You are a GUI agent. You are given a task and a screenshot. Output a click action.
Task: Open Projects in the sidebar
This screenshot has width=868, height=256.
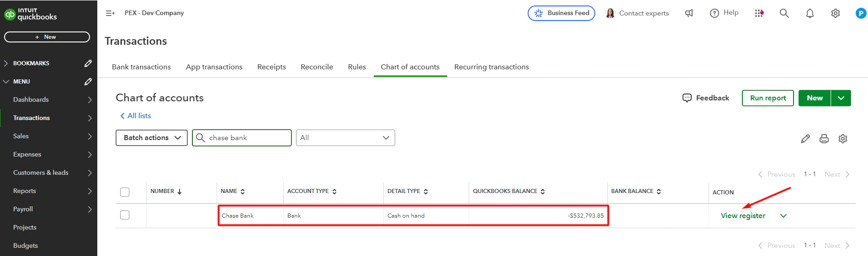[25, 228]
